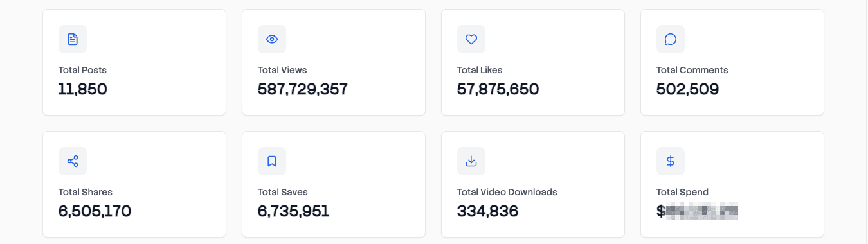Click the eye icon on Total Views card
This screenshot has width=868, height=244.
pos(272,39)
